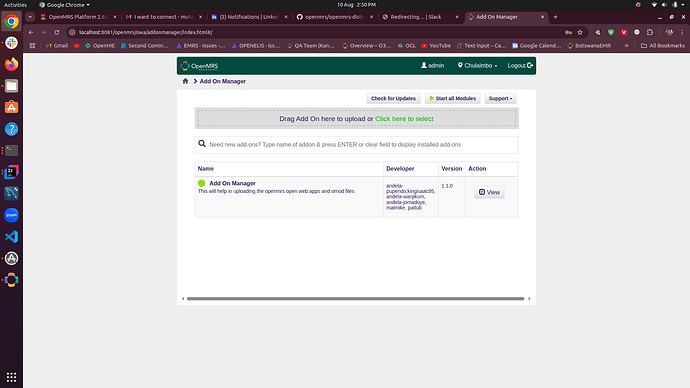Click the 'Click here to select' link
This screenshot has width=690, height=388.
point(404,119)
